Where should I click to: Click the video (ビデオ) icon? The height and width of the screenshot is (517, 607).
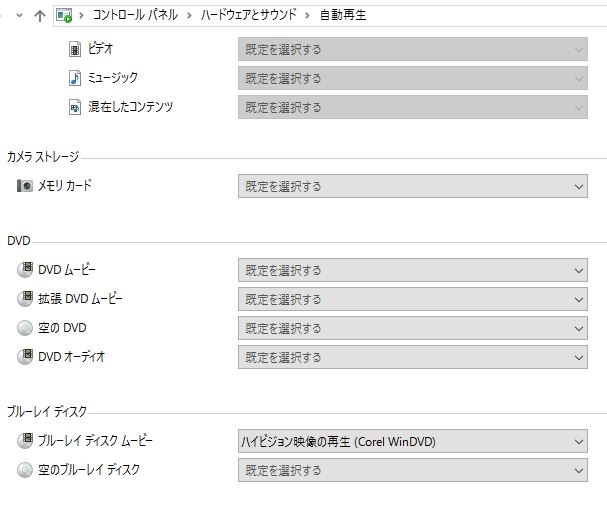coord(74,48)
